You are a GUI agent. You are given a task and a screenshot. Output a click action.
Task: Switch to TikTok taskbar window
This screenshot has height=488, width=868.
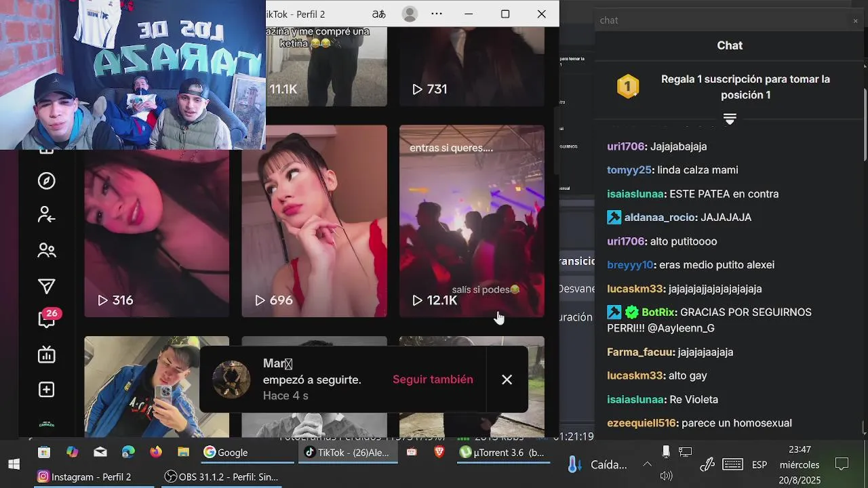pos(347,452)
